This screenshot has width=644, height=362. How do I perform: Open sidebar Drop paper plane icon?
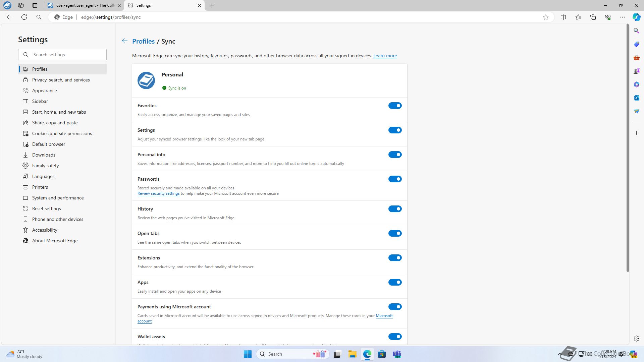click(x=636, y=111)
